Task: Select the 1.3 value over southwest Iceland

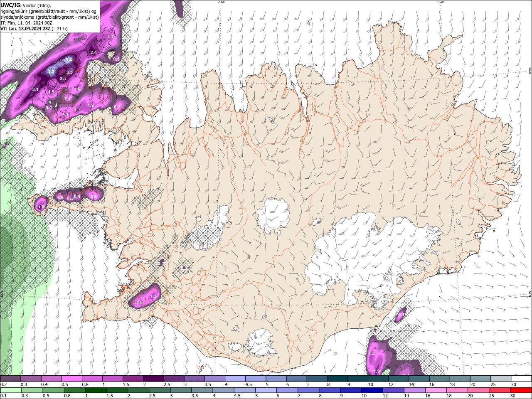Action: coord(153,296)
